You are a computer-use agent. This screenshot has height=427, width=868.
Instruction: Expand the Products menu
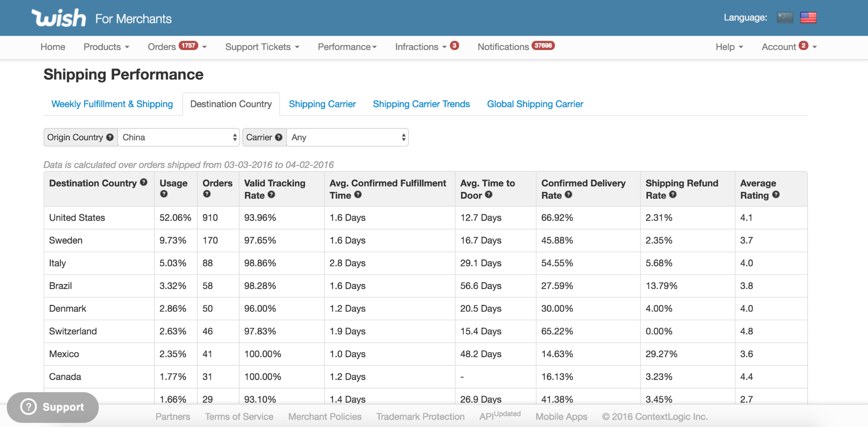click(106, 47)
